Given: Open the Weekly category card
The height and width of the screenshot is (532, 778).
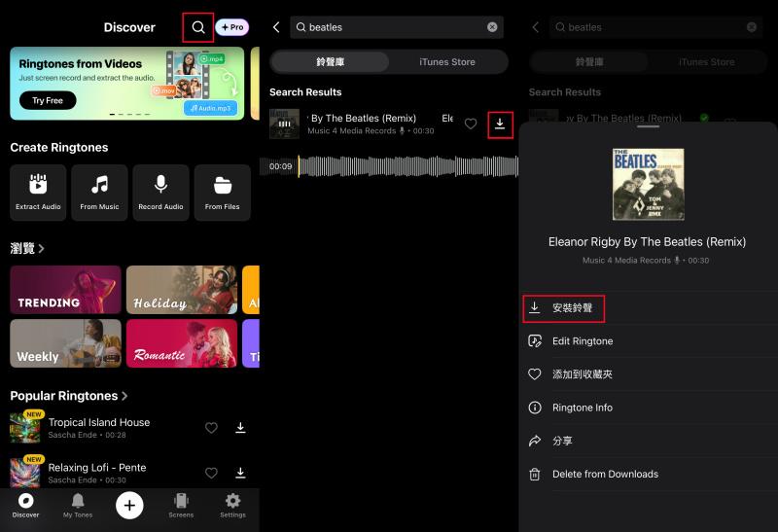Looking at the screenshot, I should 65,343.
